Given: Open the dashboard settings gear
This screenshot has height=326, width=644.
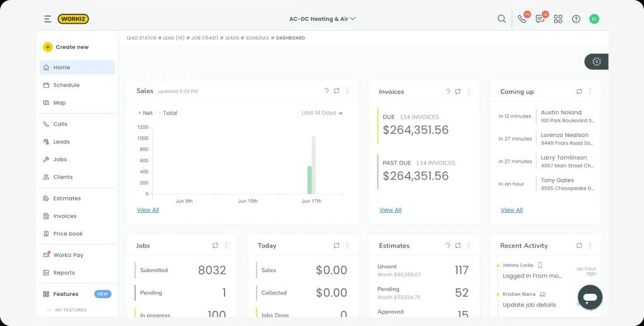Looking at the screenshot, I should pyautogui.click(x=596, y=62).
